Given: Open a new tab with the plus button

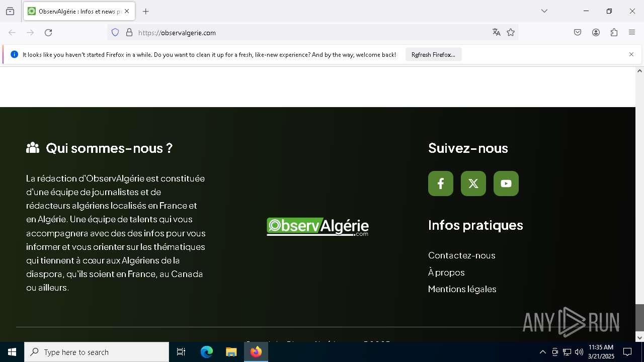Looking at the screenshot, I should tap(146, 11).
